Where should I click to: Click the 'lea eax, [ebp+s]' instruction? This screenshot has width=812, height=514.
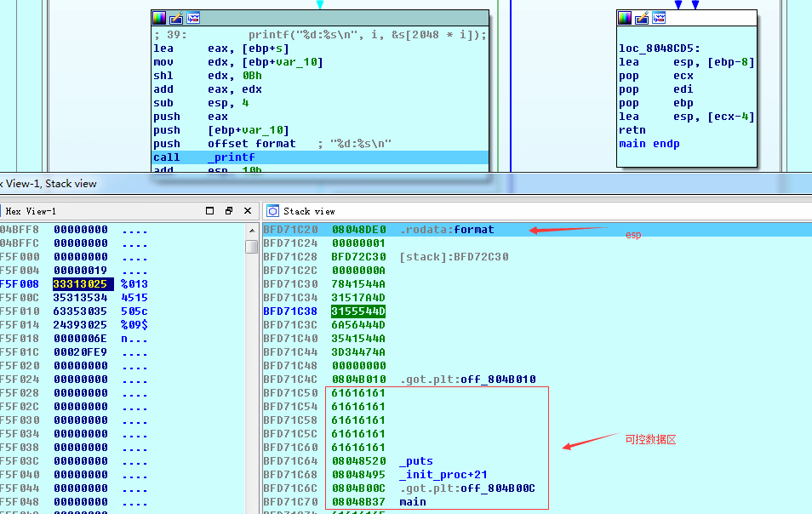[221, 49]
